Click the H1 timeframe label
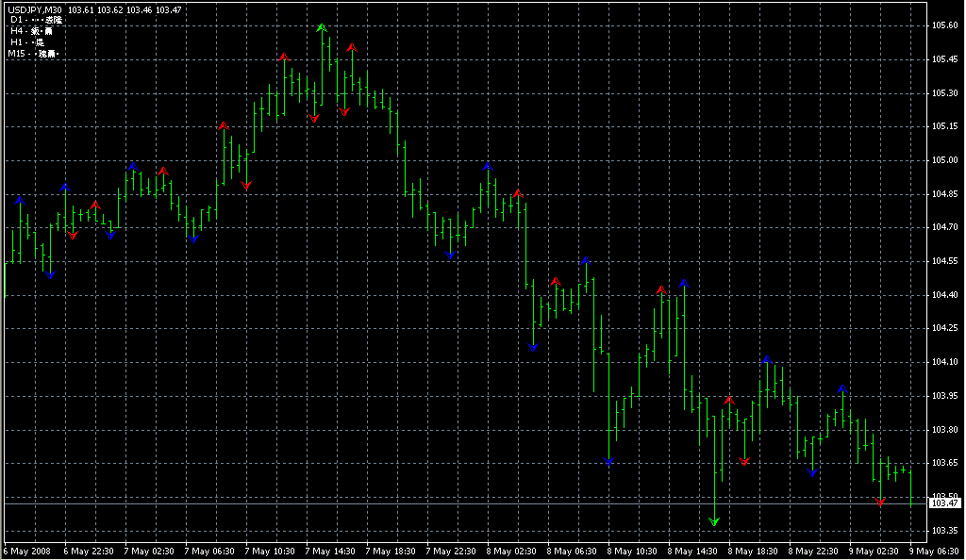966x560 pixels. (x=16, y=42)
